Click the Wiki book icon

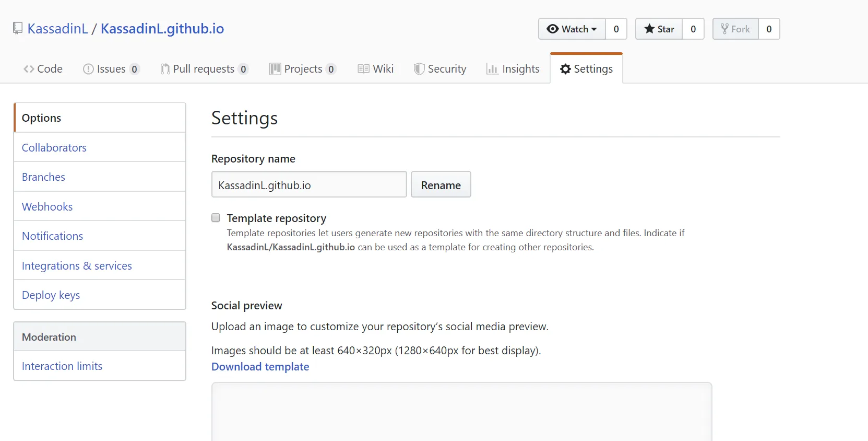point(363,69)
